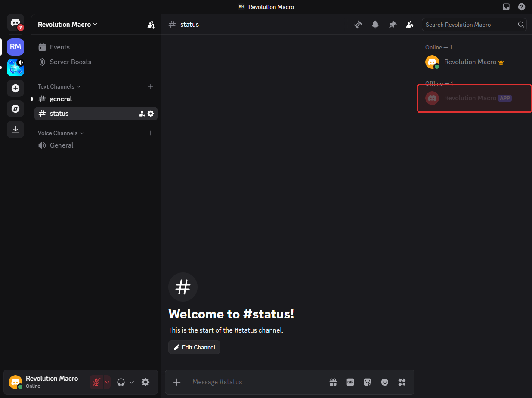Open your user profile panel avatar
The width and height of the screenshot is (532, 398).
(x=15, y=382)
